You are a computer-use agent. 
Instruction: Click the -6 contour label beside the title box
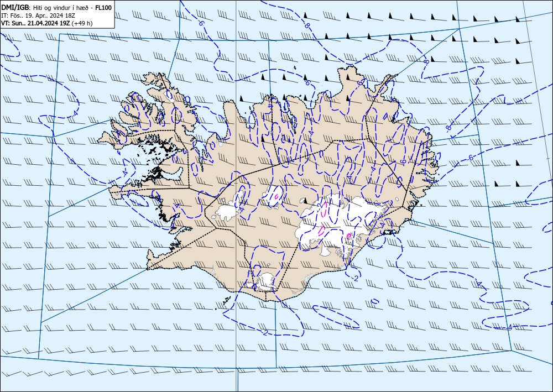coord(200,23)
